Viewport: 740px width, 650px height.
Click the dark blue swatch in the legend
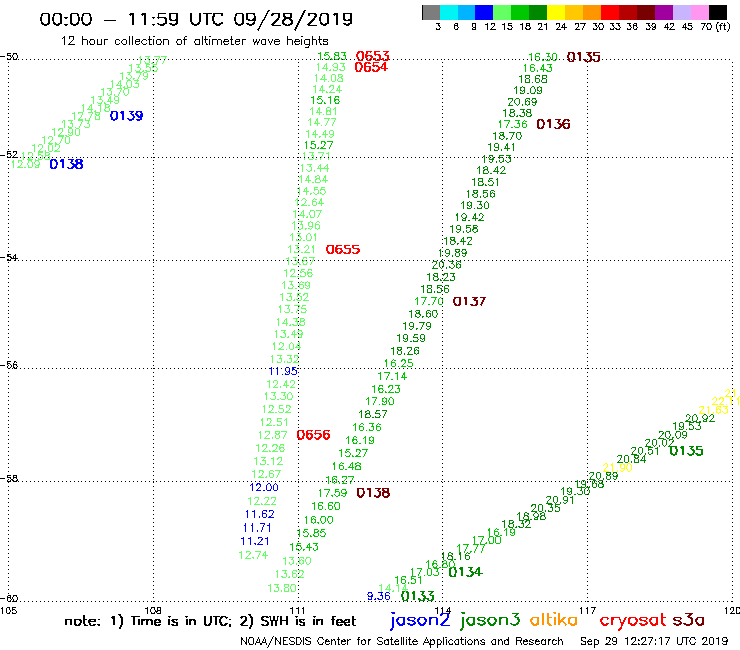point(484,12)
